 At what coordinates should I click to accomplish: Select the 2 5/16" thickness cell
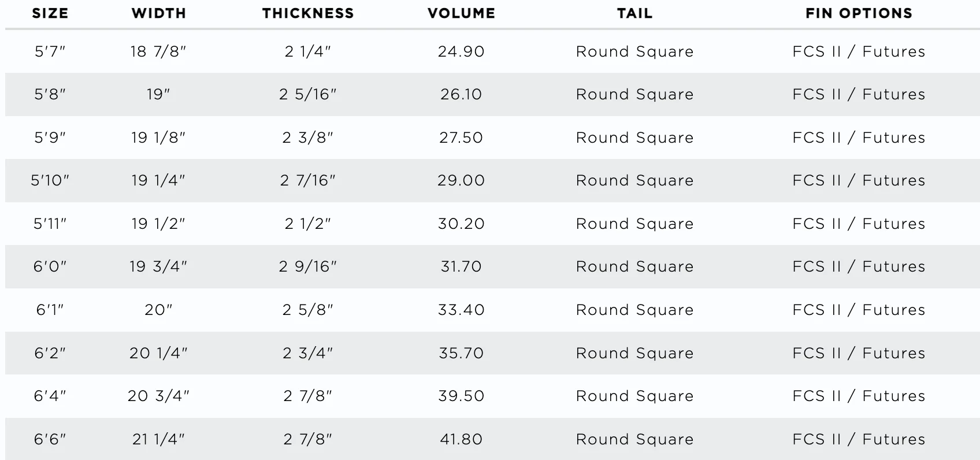click(x=308, y=94)
